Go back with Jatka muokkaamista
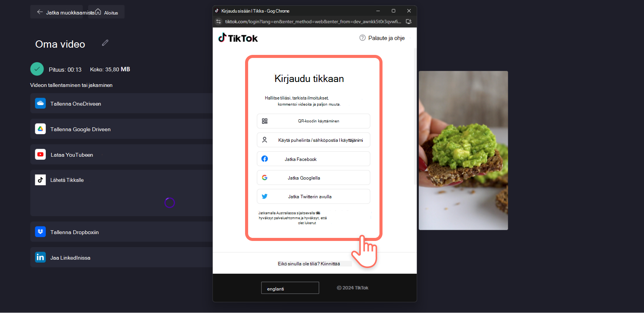 56,12
